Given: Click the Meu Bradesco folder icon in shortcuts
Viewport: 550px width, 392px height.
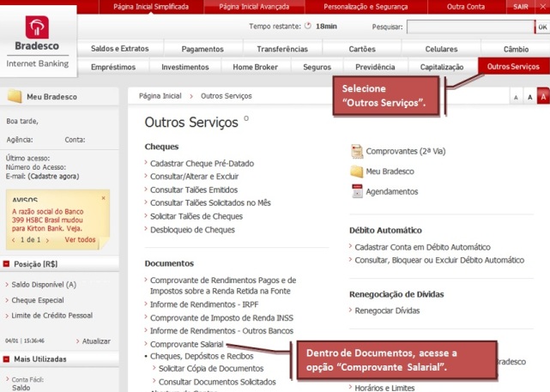Looking at the screenshot, I should coord(357,172).
